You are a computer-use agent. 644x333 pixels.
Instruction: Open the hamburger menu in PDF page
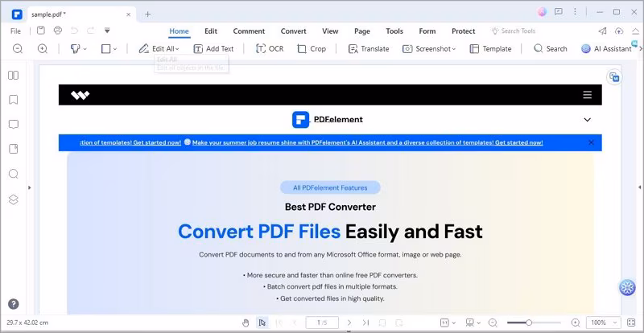(x=588, y=95)
